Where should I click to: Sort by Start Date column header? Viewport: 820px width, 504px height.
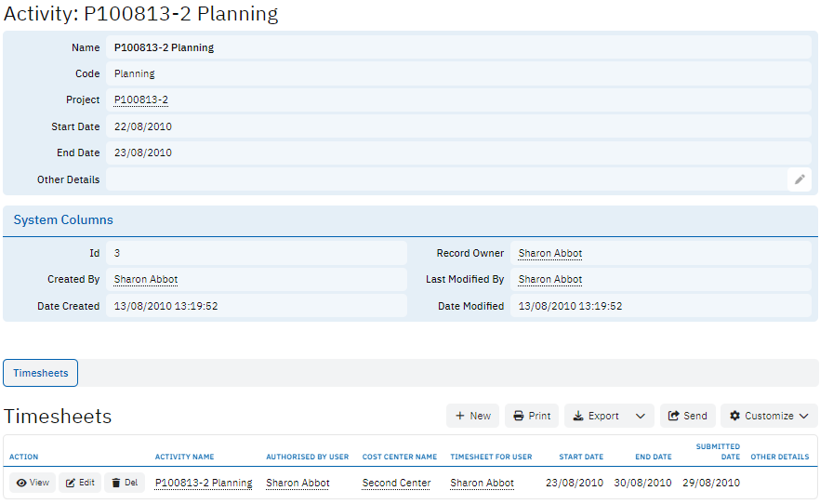tap(581, 457)
